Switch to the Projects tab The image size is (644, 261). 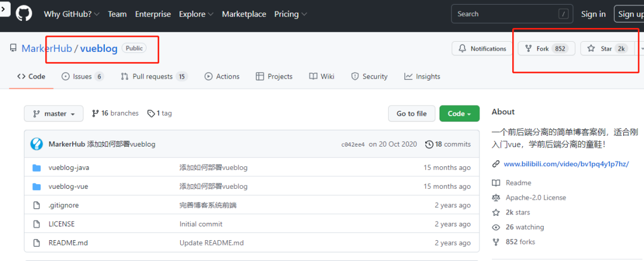click(274, 76)
